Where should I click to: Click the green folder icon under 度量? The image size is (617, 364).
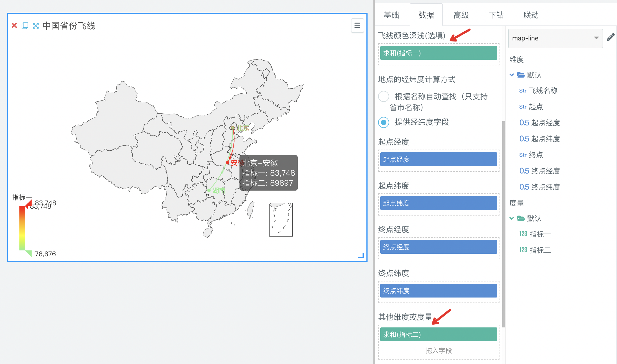(x=521, y=218)
